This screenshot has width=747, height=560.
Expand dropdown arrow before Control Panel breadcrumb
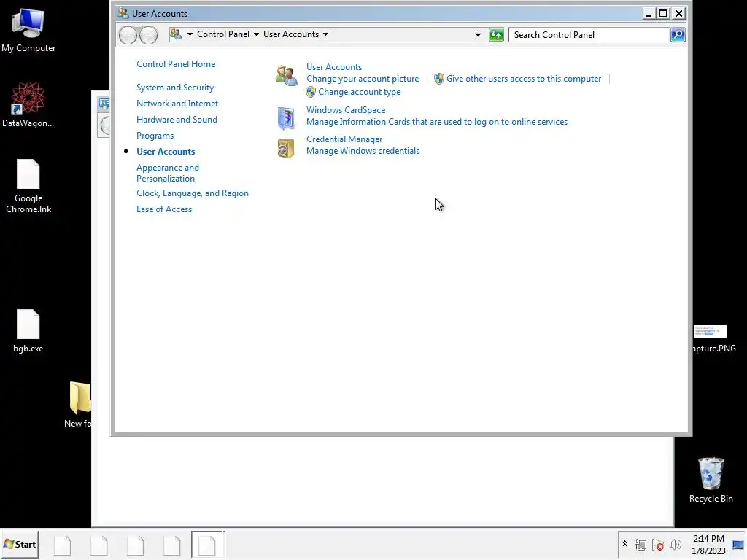[x=190, y=34]
